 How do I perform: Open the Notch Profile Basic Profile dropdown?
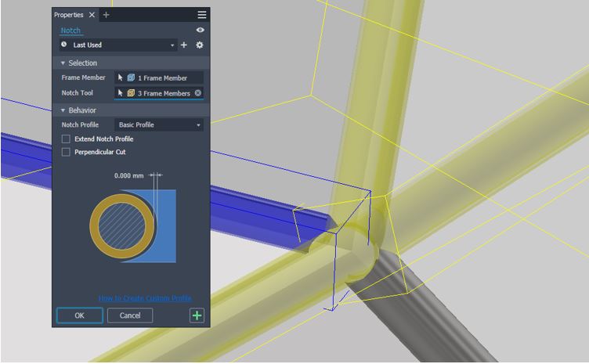(159, 125)
